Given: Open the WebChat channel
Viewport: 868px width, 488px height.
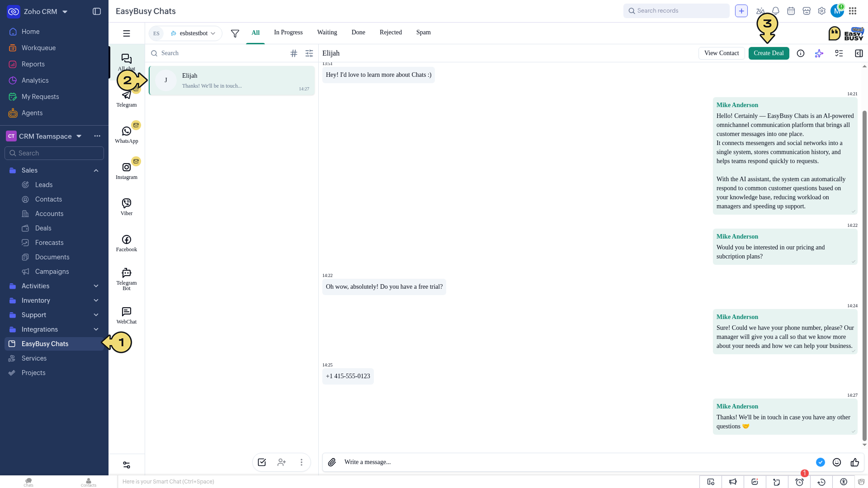Looking at the screenshot, I should pyautogui.click(x=127, y=315).
